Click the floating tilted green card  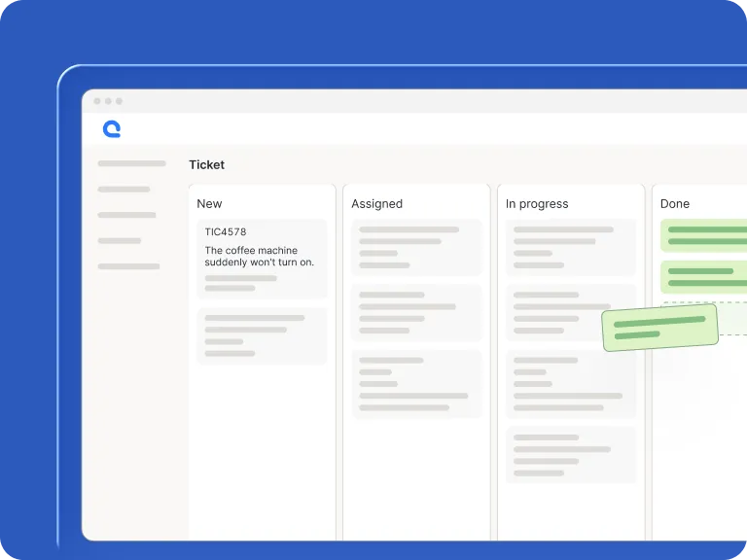(659, 327)
